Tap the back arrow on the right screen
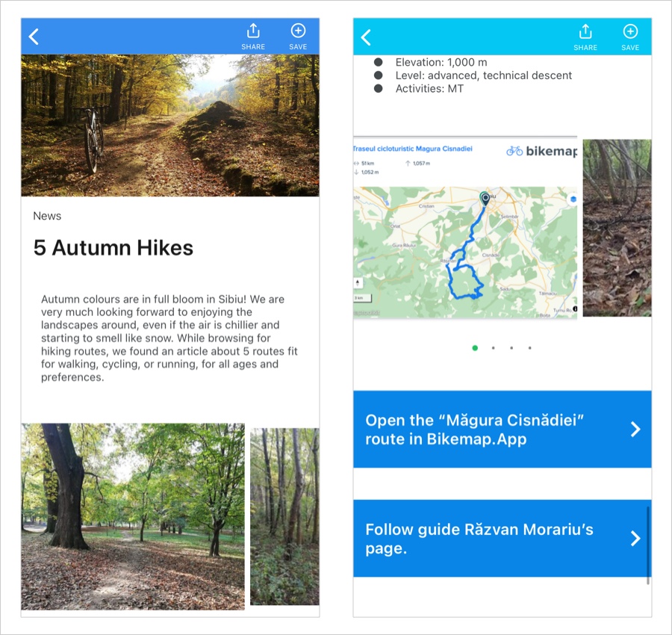672x635 pixels. pos(366,37)
